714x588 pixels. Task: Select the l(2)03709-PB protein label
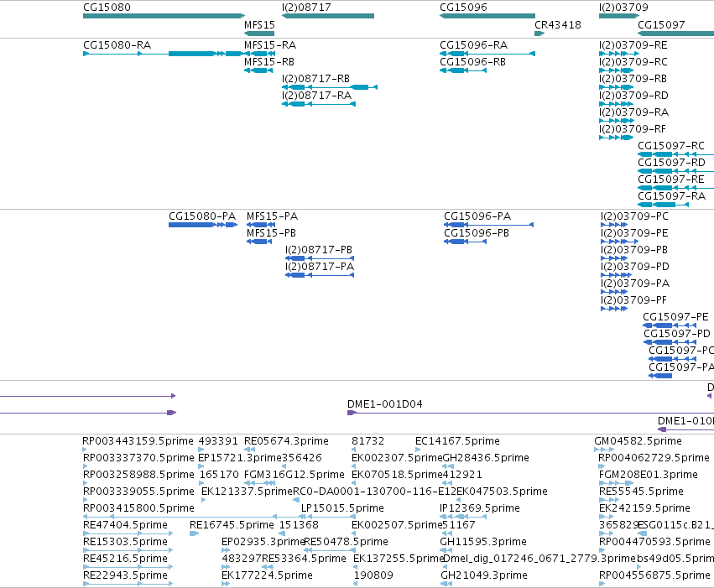[x=634, y=250]
